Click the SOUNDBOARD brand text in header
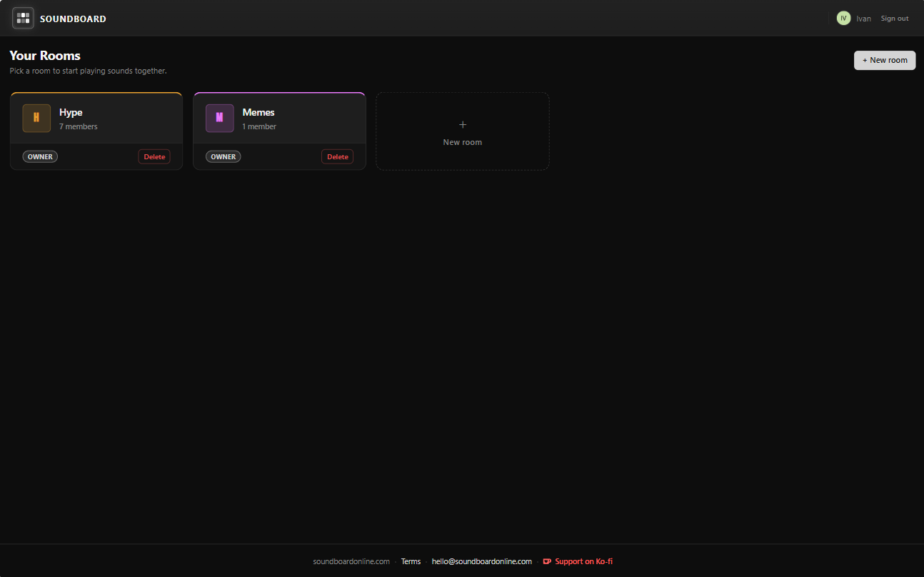 (x=73, y=19)
